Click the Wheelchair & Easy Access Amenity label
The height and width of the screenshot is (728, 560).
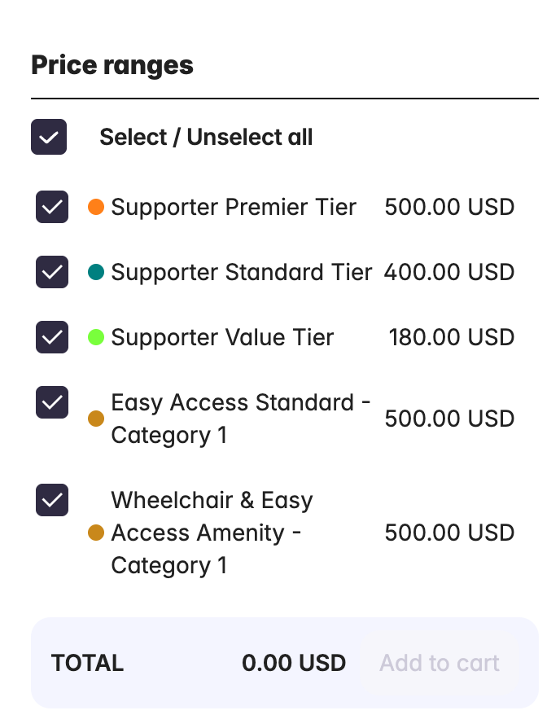[212, 533]
